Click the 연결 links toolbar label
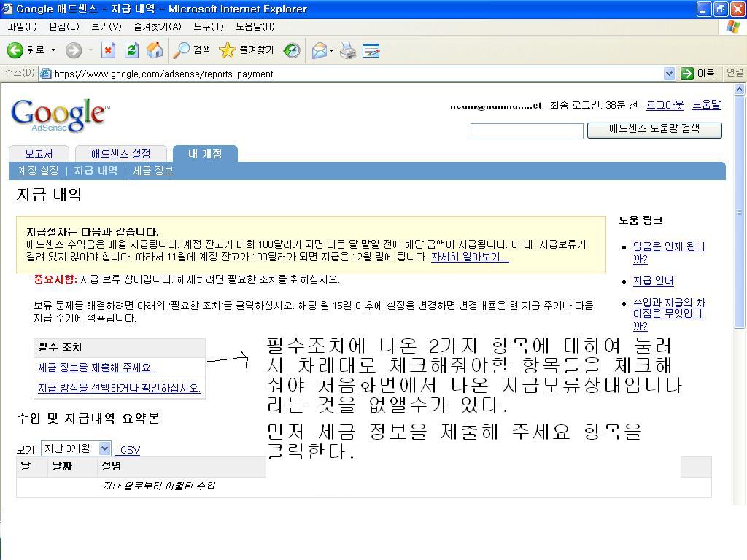 [x=734, y=73]
